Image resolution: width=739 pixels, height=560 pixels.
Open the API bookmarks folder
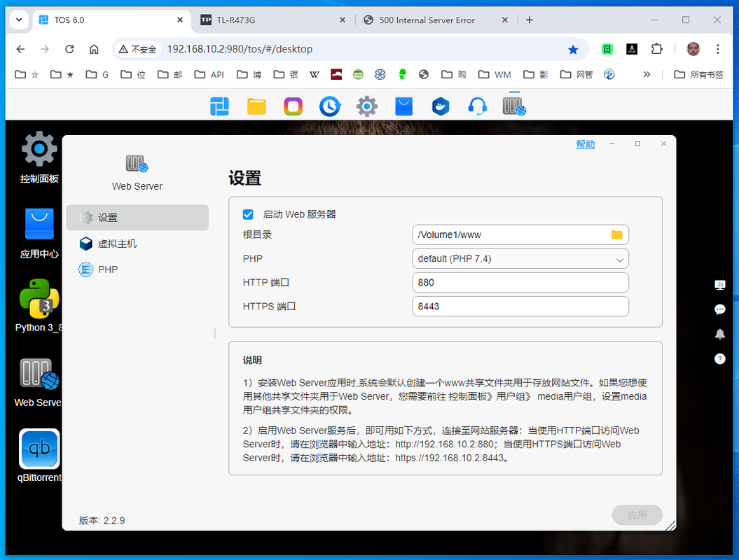[209, 74]
